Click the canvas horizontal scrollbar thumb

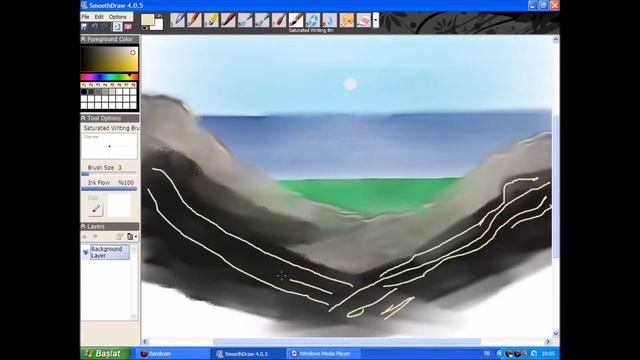click(347, 341)
